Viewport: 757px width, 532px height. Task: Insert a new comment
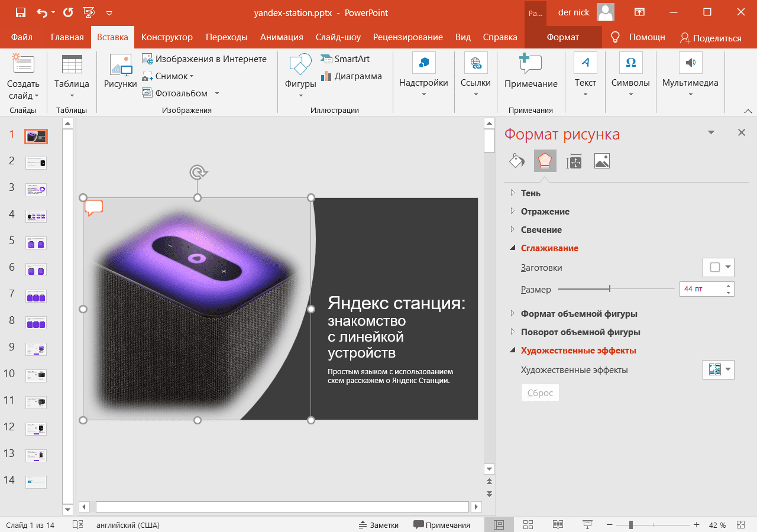[530, 71]
